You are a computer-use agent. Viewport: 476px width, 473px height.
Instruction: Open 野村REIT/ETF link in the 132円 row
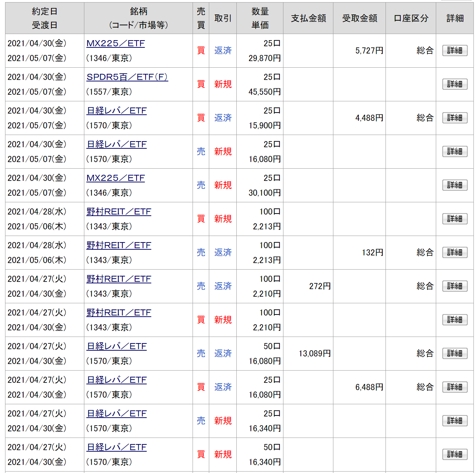point(119,245)
